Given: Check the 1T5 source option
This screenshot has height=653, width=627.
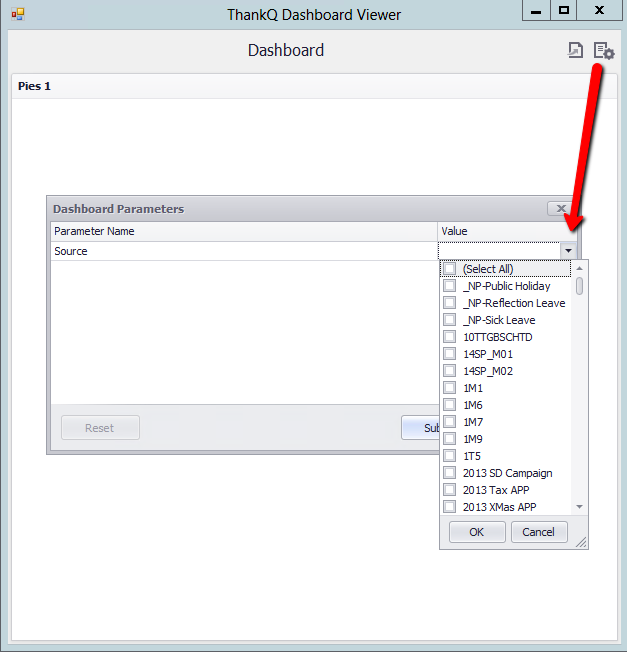Looking at the screenshot, I should [450, 456].
